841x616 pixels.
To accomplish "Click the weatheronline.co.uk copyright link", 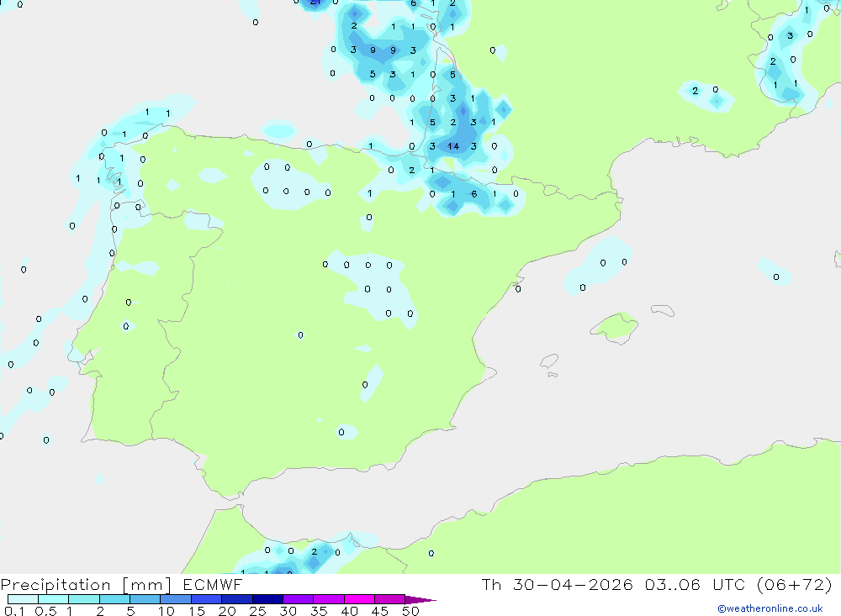I will point(770,608).
